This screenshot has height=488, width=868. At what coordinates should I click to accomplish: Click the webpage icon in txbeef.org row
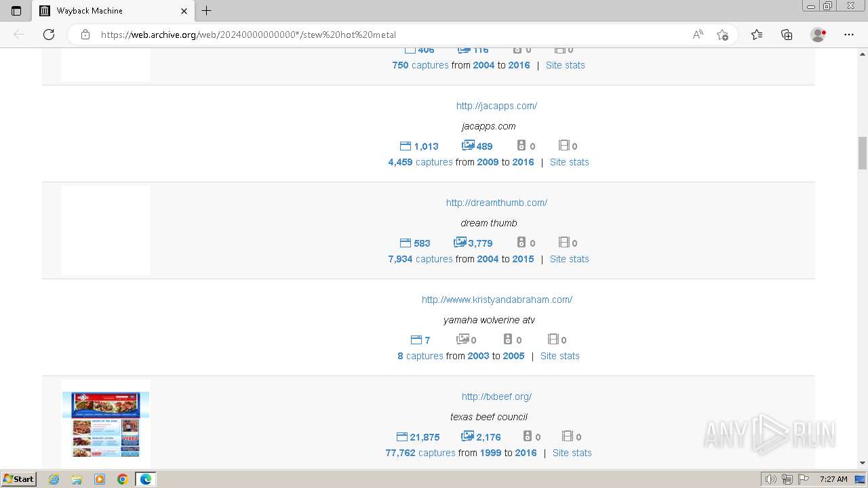point(401,436)
